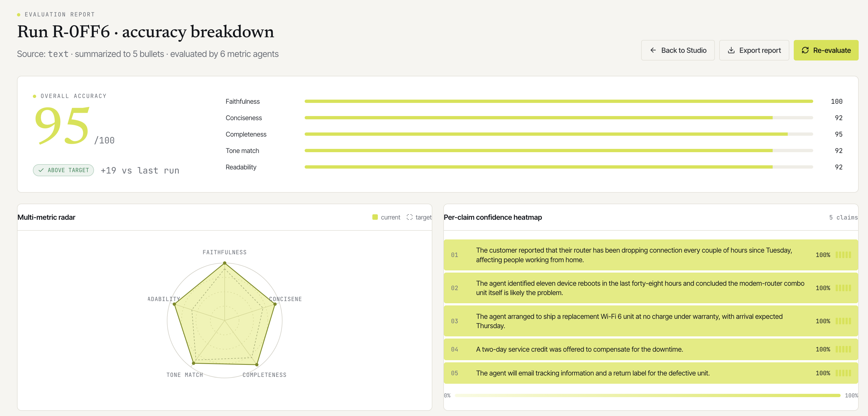Click the '+19 vs last run' text

pos(140,171)
